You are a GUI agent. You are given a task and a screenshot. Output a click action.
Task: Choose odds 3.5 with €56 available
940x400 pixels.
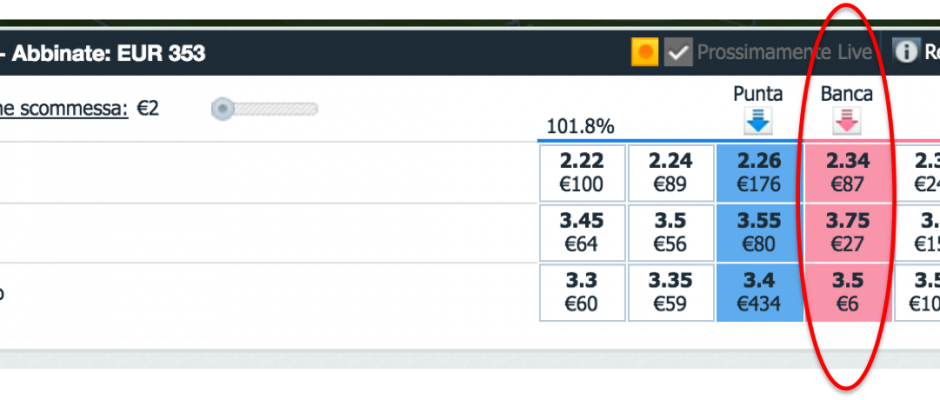[671, 233]
